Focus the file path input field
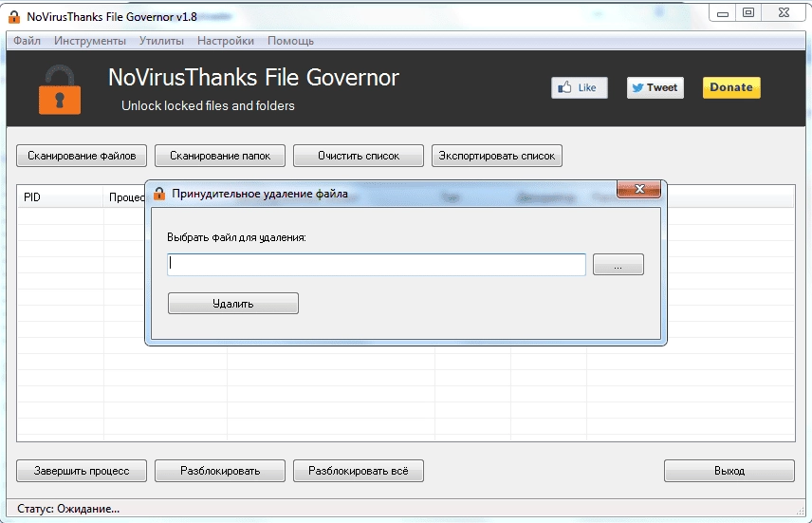Image resolution: width=812 pixels, height=523 pixels. coord(377,265)
